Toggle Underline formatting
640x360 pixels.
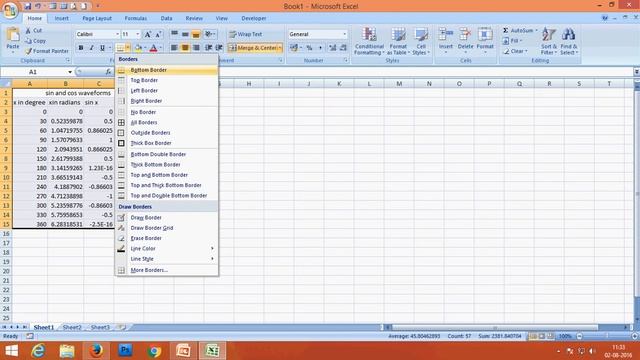tap(102, 48)
